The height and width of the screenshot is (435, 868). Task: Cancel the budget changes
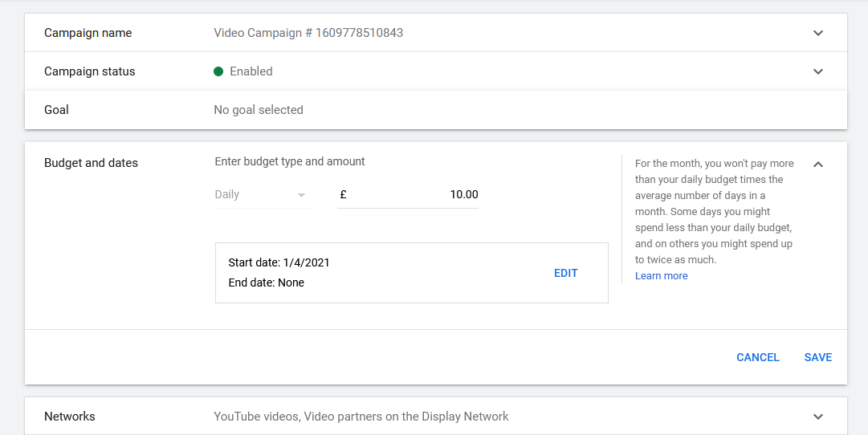[758, 357]
